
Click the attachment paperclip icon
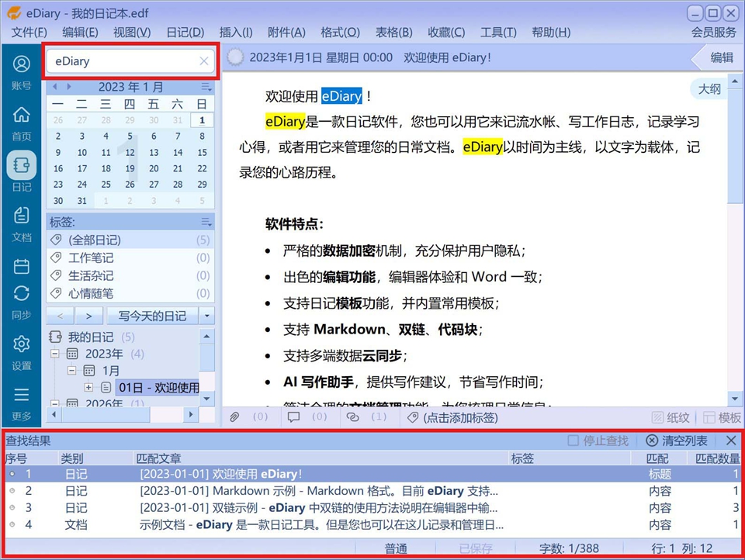click(x=234, y=417)
